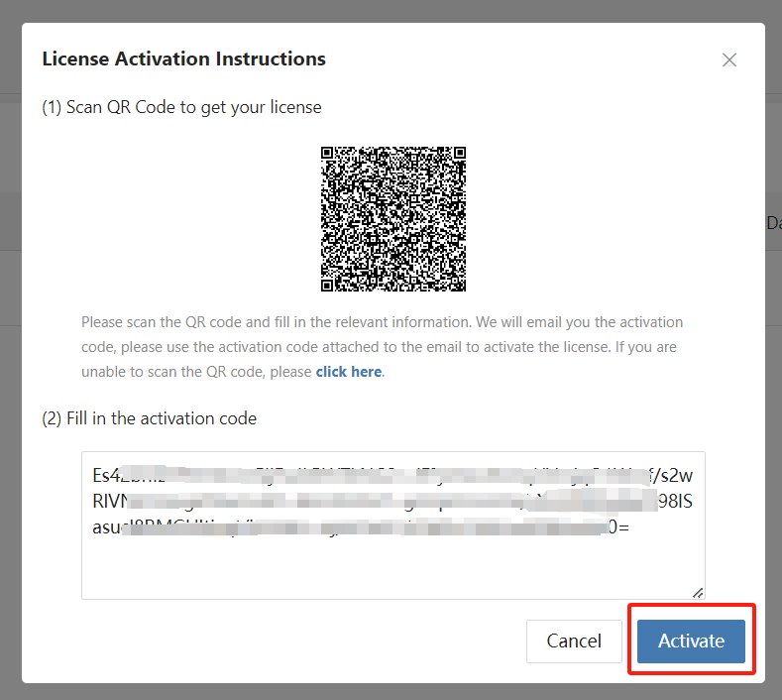This screenshot has height=700, width=782.
Task: Focus the activation code text area
Action: (393, 525)
